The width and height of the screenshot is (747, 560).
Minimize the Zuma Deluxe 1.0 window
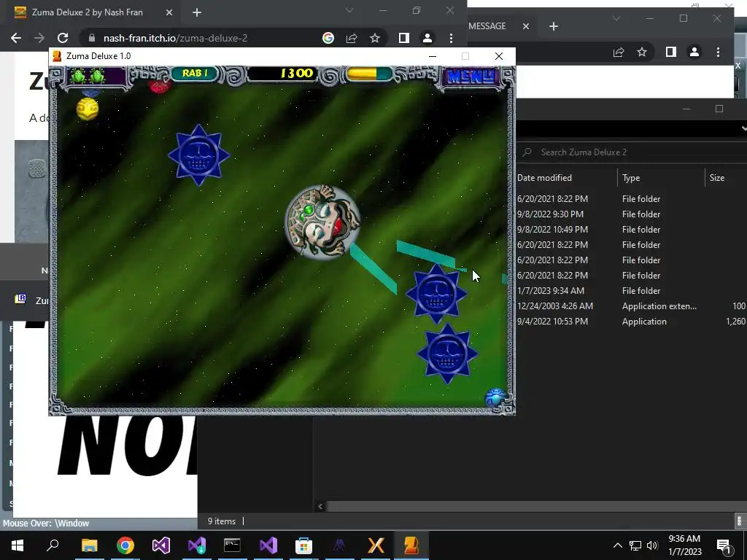[433, 56]
